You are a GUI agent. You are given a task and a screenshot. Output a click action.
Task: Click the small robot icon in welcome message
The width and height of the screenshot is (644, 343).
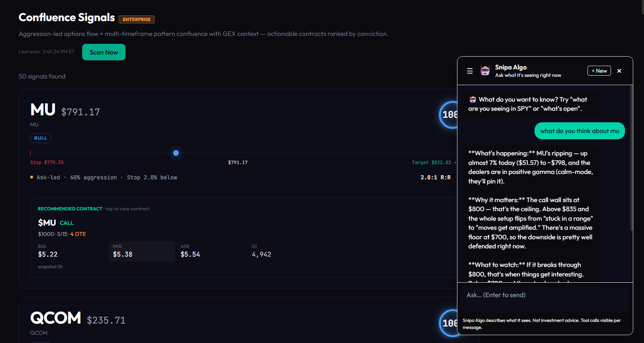(473, 99)
